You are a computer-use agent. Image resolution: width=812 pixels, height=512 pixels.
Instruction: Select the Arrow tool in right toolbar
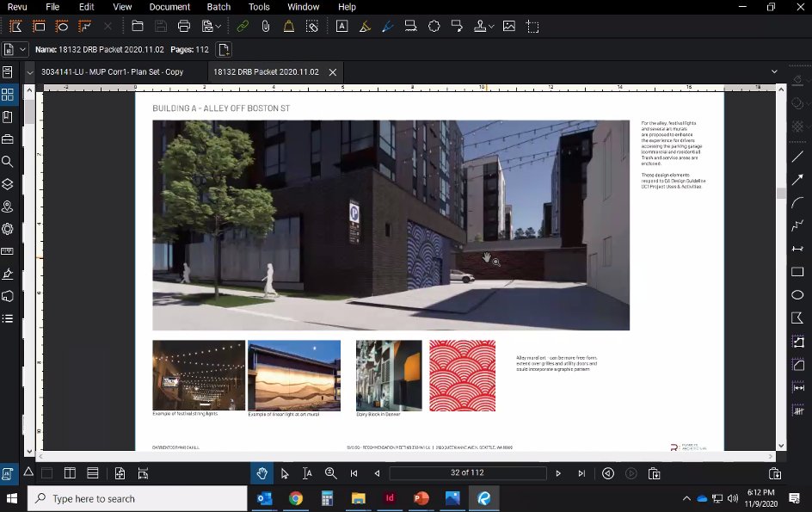[797, 179]
